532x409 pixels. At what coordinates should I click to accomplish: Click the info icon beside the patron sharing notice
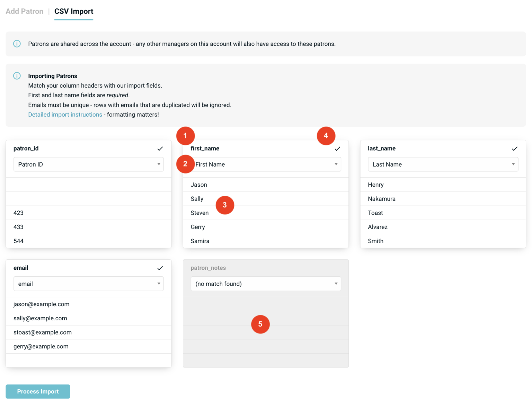[17, 44]
